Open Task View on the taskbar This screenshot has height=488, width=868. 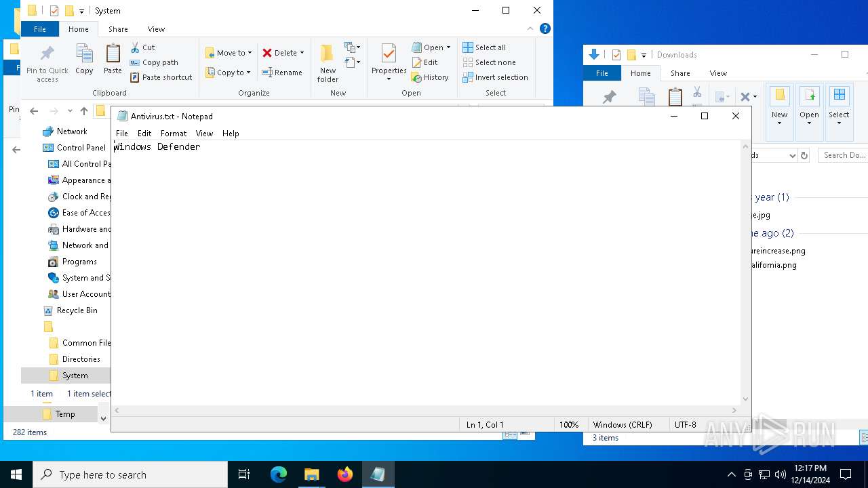point(244,474)
